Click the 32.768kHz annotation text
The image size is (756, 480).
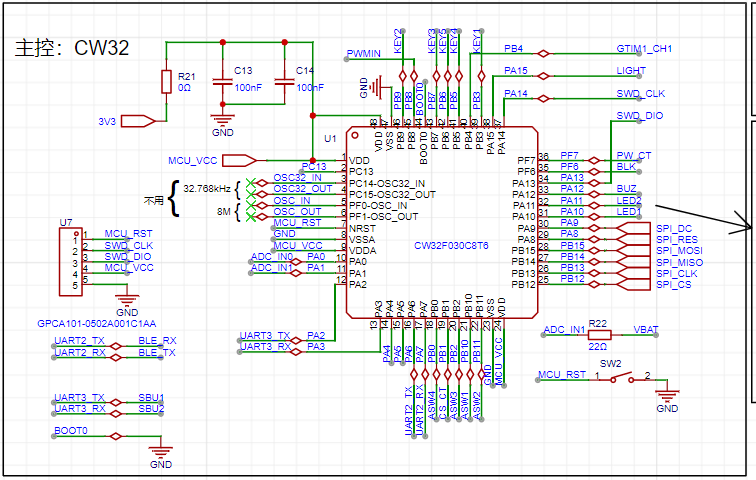click(207, 188)
